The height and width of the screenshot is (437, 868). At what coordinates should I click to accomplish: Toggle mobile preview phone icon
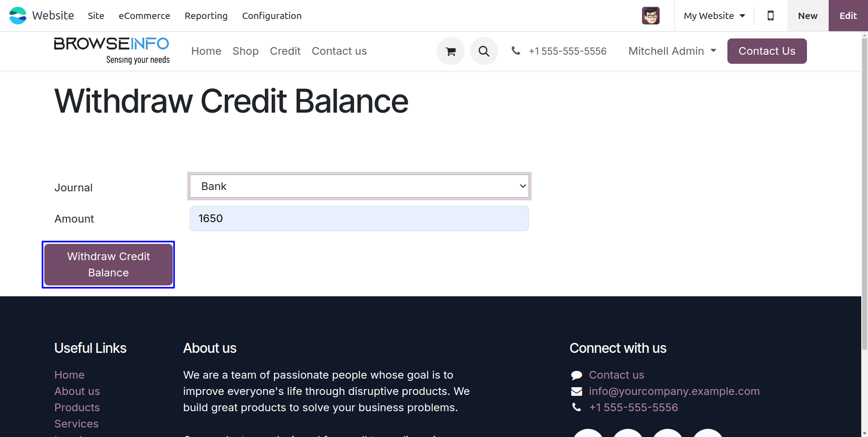tap(770, 16)
